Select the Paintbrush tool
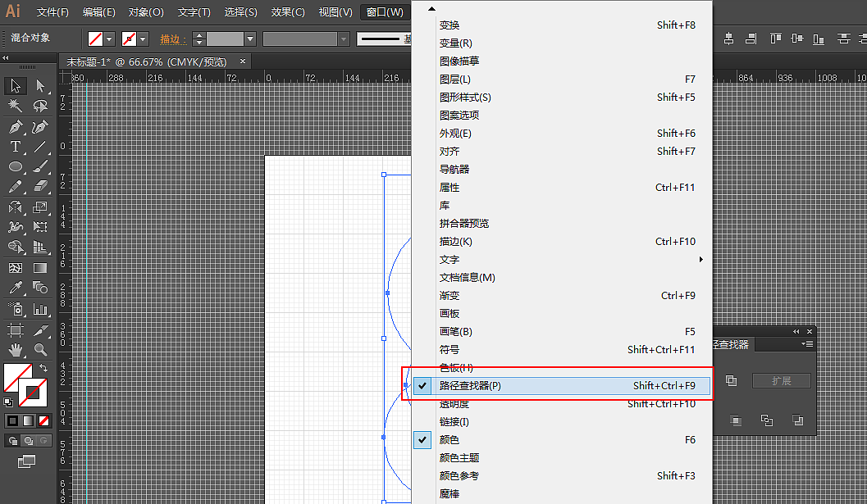 point(39,166)
